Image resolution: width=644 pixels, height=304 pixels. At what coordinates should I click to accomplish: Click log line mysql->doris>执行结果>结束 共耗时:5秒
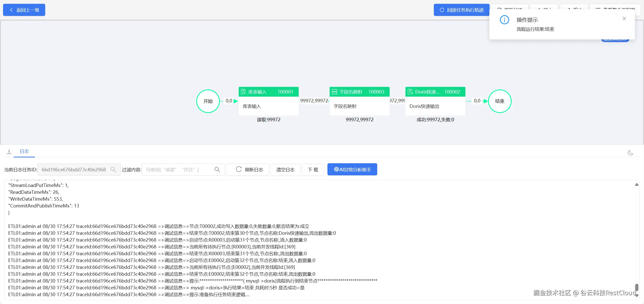(156, 288)
